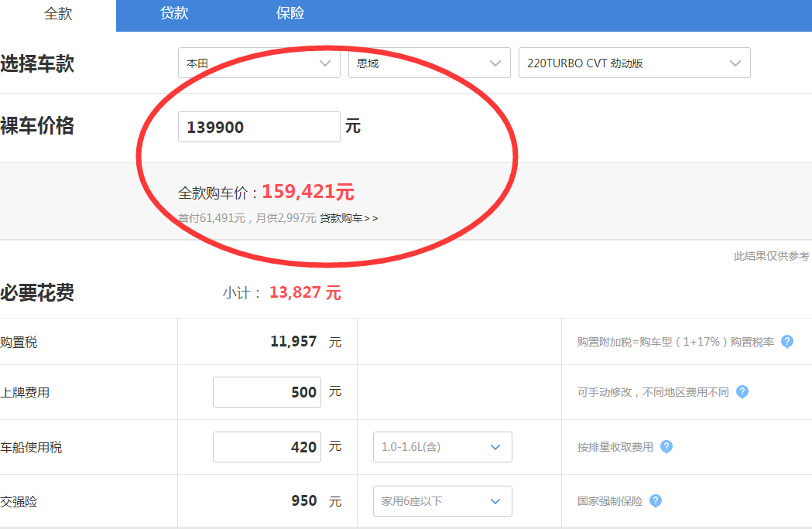
Task: Open the 贷款 tab
Action: click(x=174, y=13)
